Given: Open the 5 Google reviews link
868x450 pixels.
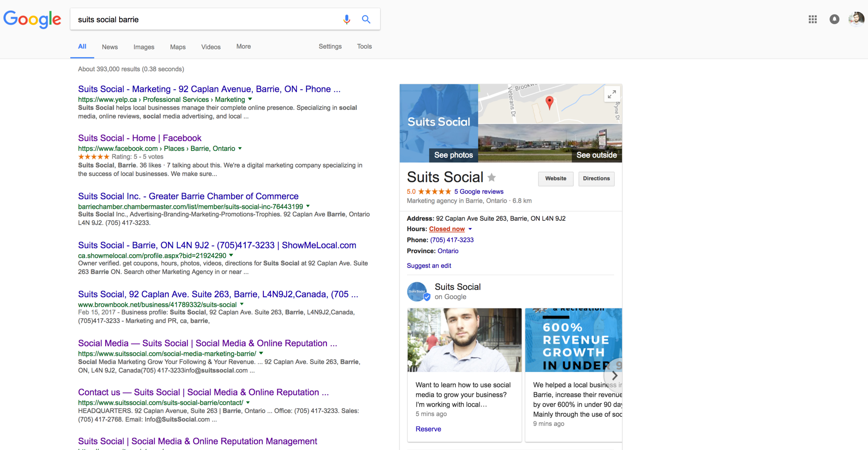Looking at the screenshot, I should tap(479, 191).
